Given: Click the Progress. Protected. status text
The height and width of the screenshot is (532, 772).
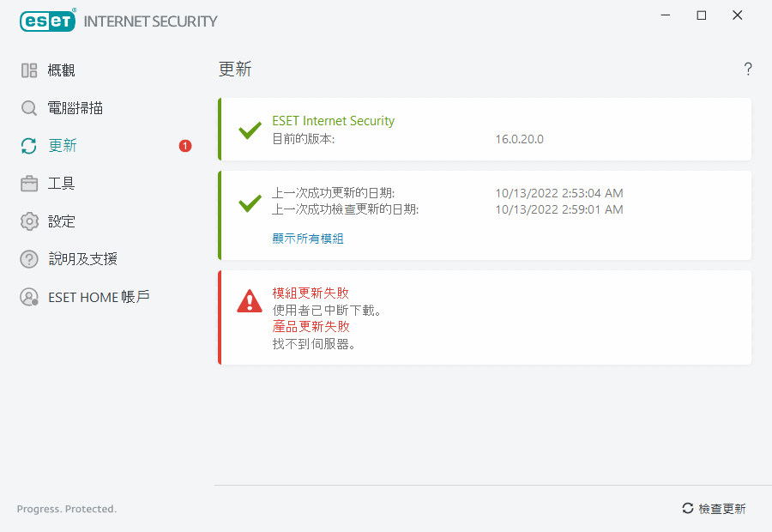Looking at the screenshot, I should pos(66,508).
